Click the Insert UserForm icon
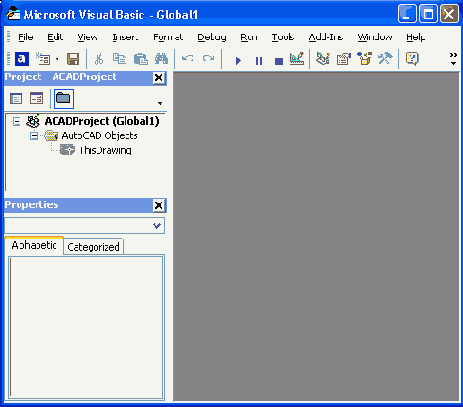 click(x=43, y=59)
